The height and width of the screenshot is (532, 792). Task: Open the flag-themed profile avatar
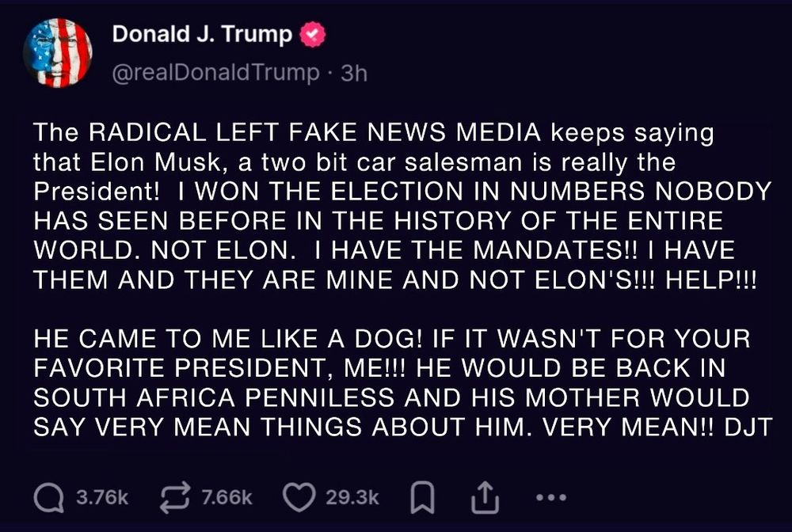(x=59, y=53)
